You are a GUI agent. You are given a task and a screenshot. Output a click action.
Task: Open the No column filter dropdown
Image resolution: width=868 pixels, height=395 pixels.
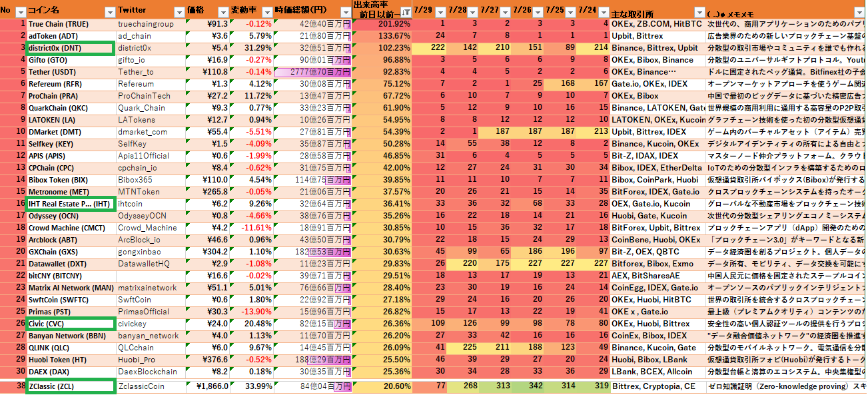[20, 12]
